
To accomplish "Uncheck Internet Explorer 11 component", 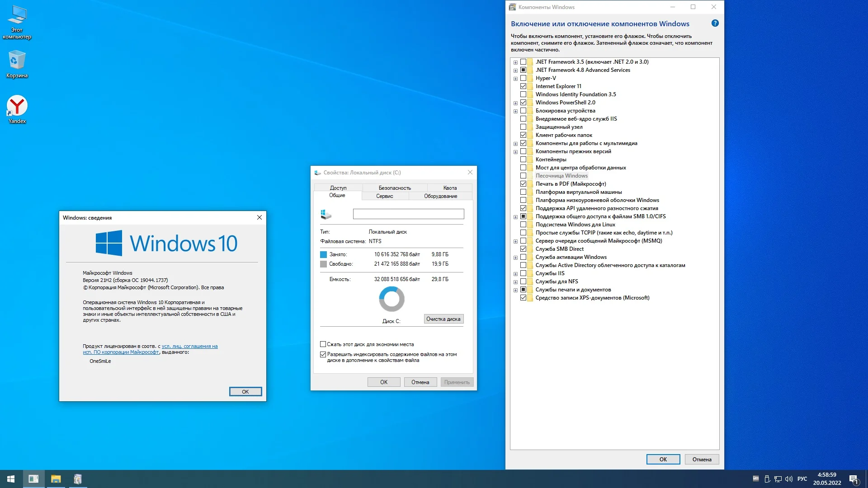I will [523, 86].
